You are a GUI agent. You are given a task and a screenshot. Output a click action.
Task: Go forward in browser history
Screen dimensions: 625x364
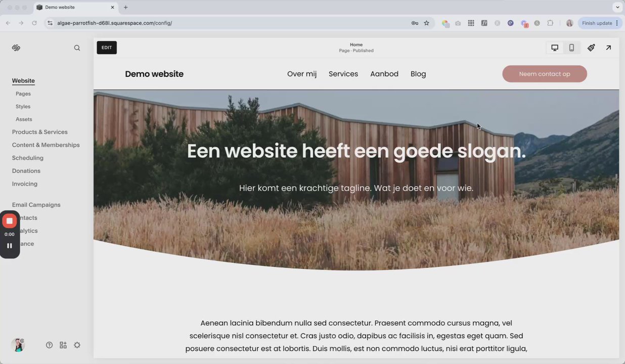pos(21,23)
